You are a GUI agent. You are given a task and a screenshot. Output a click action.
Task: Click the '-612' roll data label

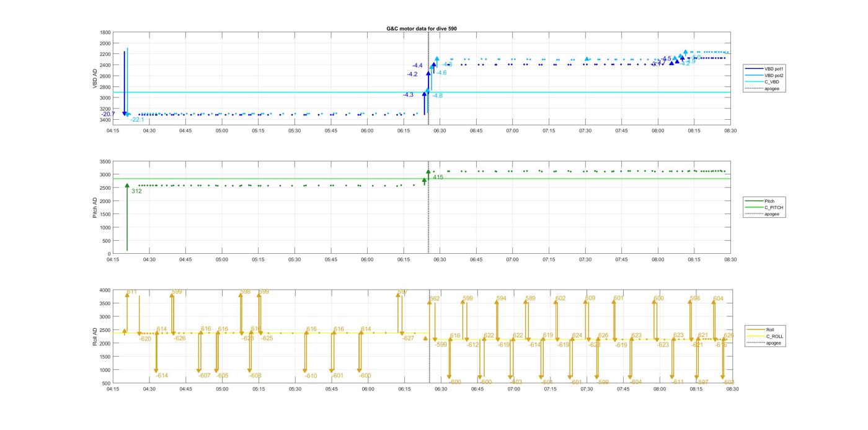[473, 345]
